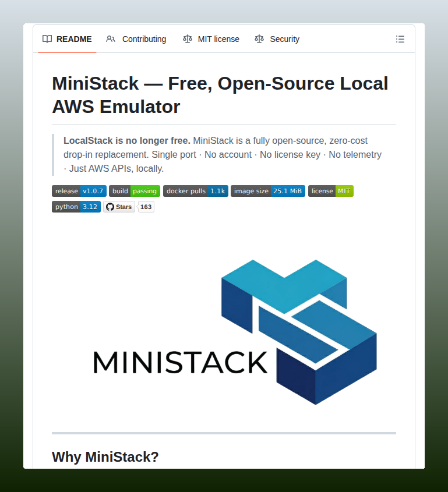Open the license MIT badge
This screenshot has width=448, height=492.
[331, 191]
